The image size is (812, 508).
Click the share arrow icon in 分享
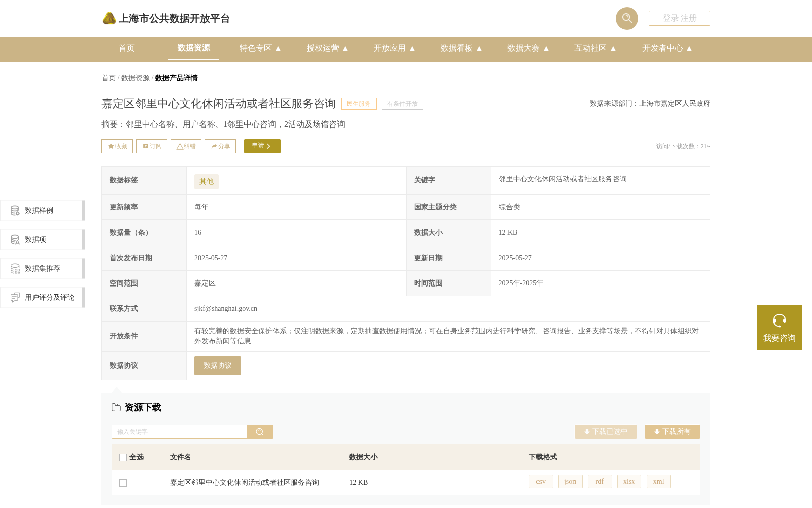[x=214, y=146]
